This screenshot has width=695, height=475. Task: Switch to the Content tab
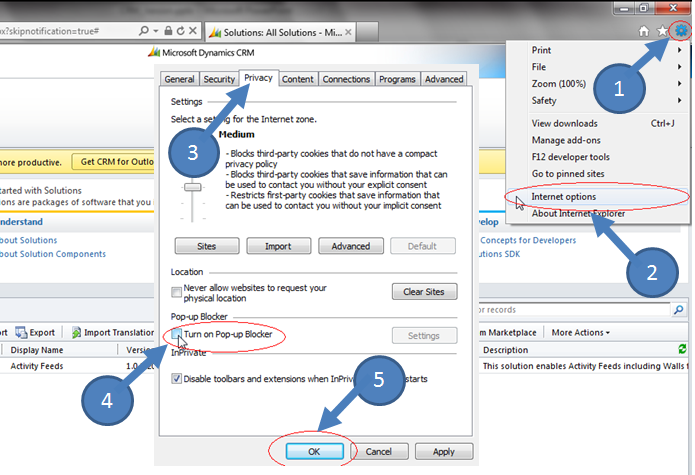298,79
